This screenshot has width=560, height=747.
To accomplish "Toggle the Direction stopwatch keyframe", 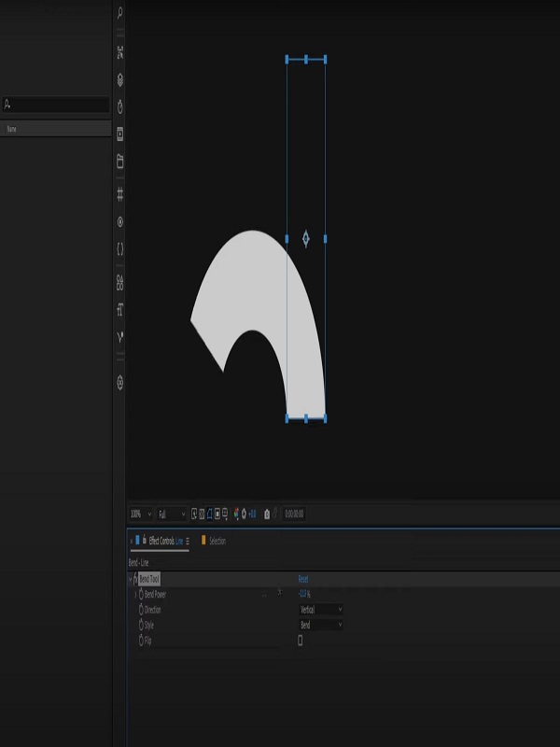I will [141, 610].
